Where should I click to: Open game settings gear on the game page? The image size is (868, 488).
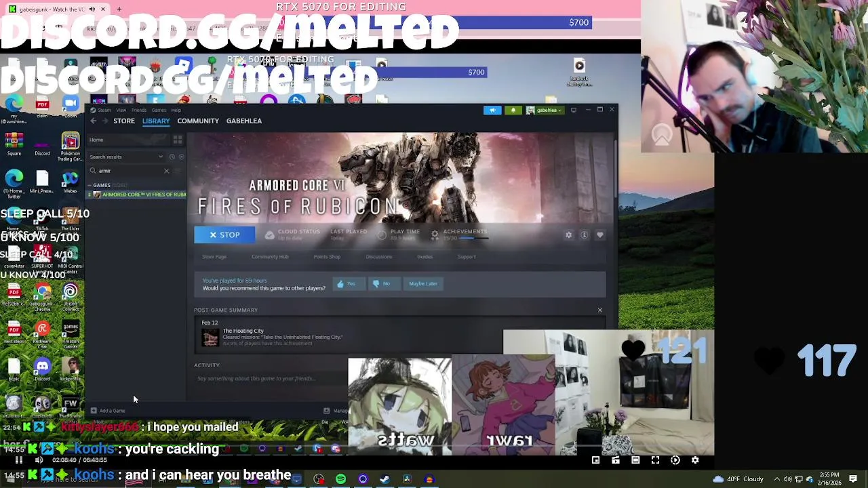tap(569, 235)
